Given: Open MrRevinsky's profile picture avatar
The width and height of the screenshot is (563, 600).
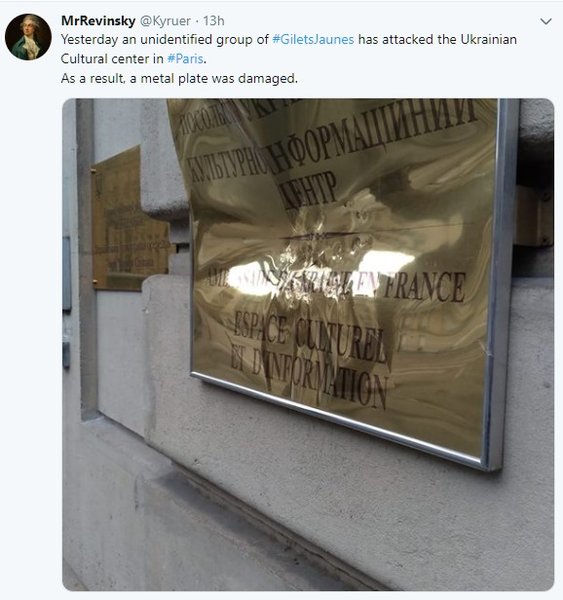Looking at the screenshot, I should [28, 37].
